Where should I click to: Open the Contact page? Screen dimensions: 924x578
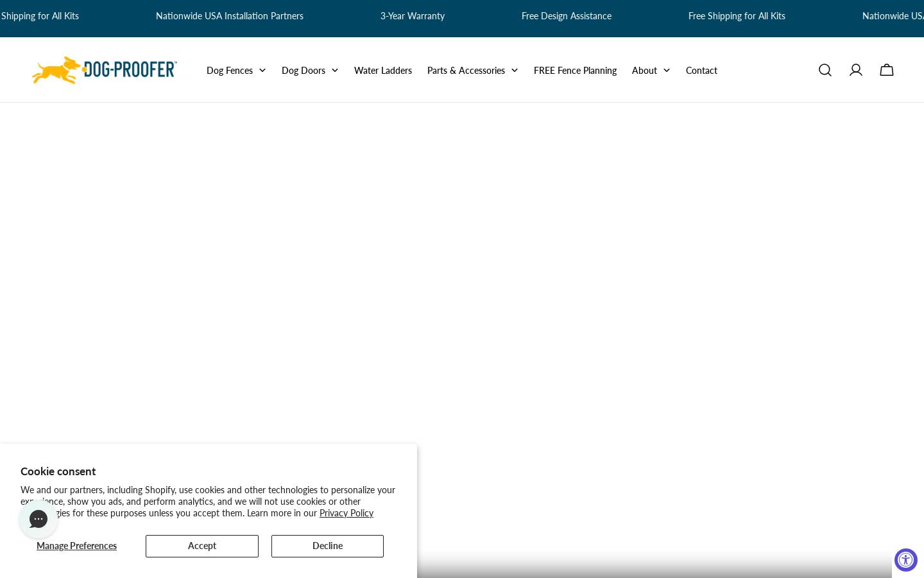pos(701,70)
